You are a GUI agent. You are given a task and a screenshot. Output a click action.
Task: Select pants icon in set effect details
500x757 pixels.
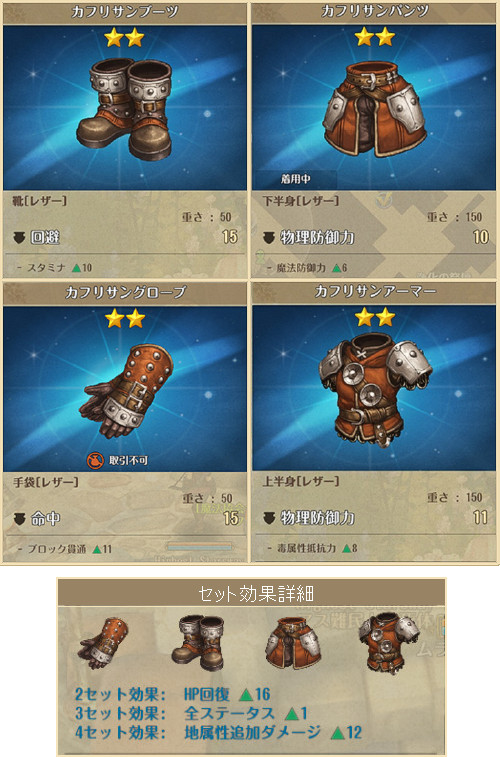coord(293,643)
